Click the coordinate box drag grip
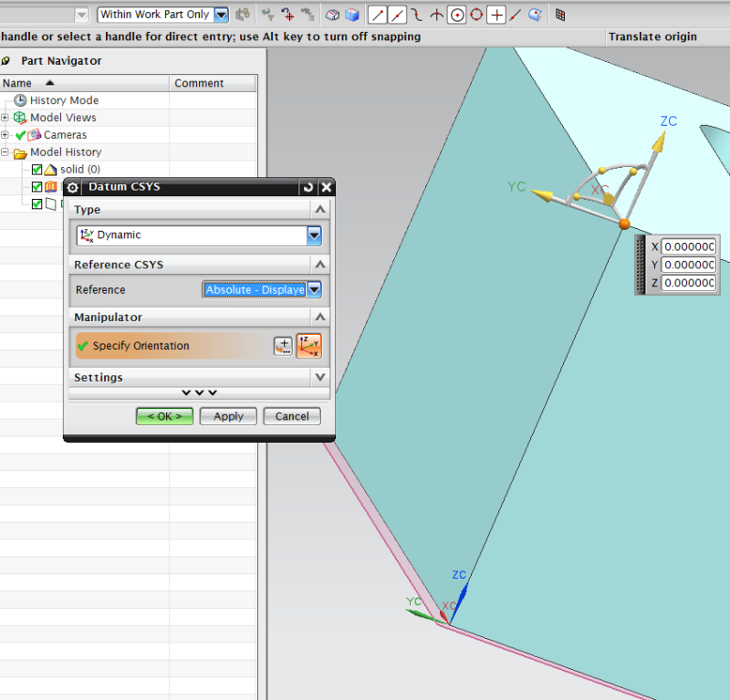Image resolution: width=730 pixels, height=700 pixels. click(x=641, y=265)
